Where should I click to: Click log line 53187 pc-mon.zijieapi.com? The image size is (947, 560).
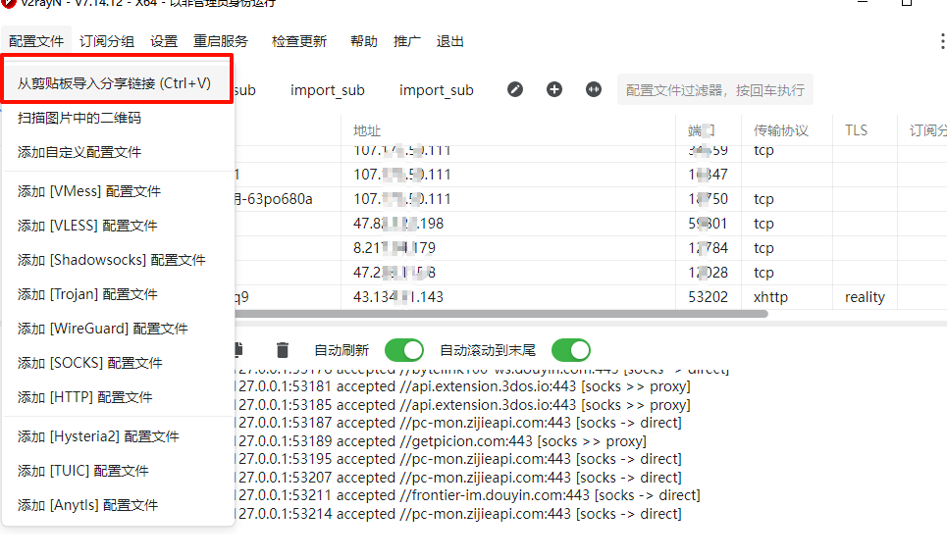(459, 423)
